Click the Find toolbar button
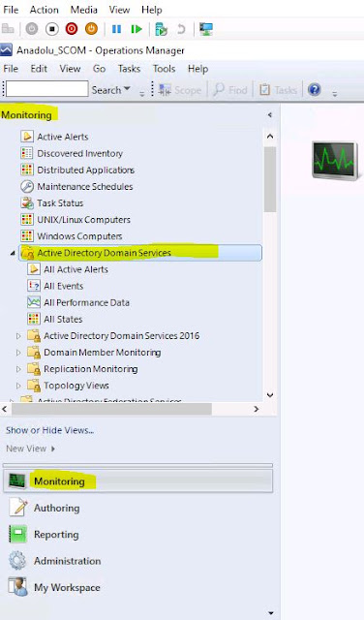 coord(230,90)
